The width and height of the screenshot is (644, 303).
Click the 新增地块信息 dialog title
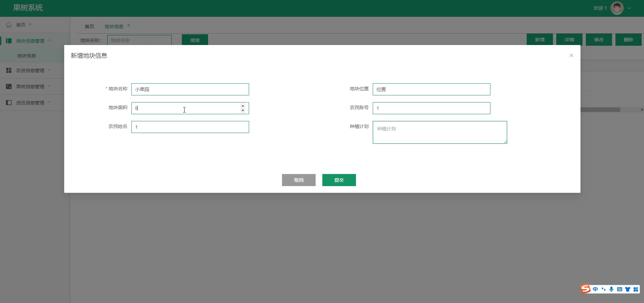[x=89, y=56]
